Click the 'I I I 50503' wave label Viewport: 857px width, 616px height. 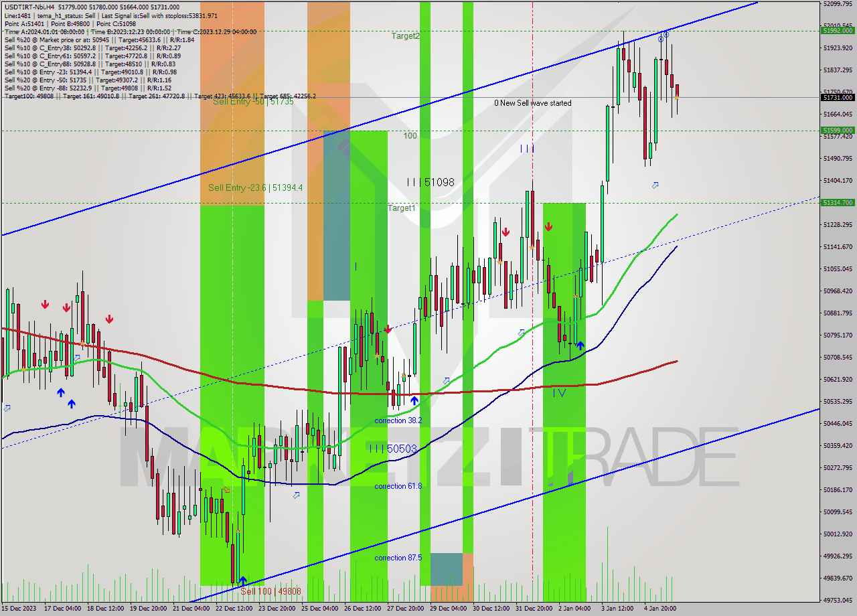[393, 449]
